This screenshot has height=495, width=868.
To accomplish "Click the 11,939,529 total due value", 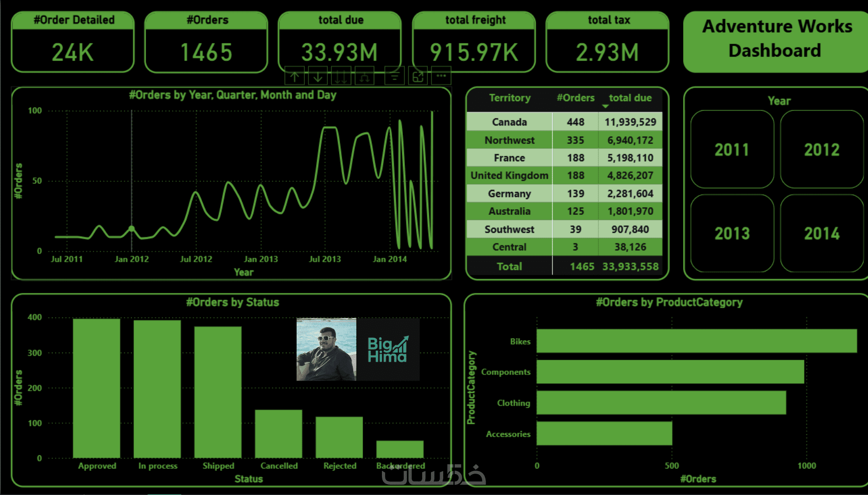I will click(x=630, y=122).
